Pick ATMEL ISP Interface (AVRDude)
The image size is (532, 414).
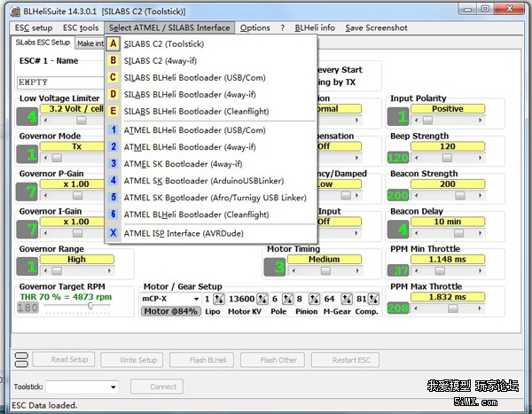click(x=210, y=233)
